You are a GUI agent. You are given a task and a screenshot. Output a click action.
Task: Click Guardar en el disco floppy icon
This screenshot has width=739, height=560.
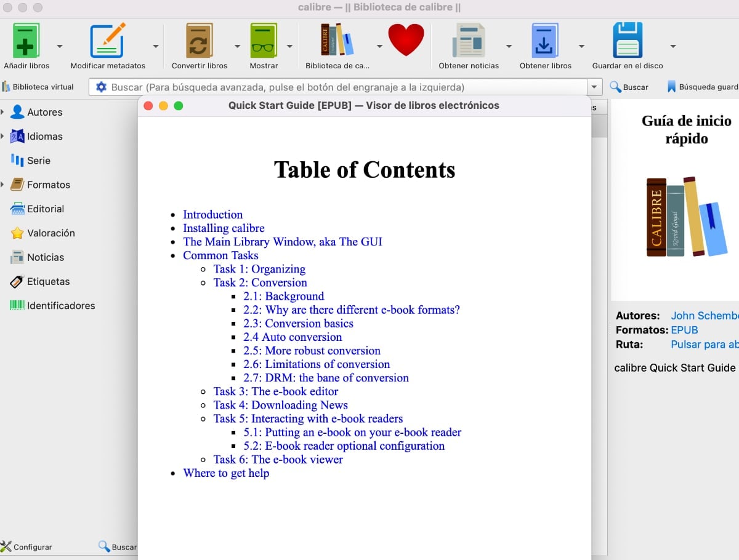(627, 41)
